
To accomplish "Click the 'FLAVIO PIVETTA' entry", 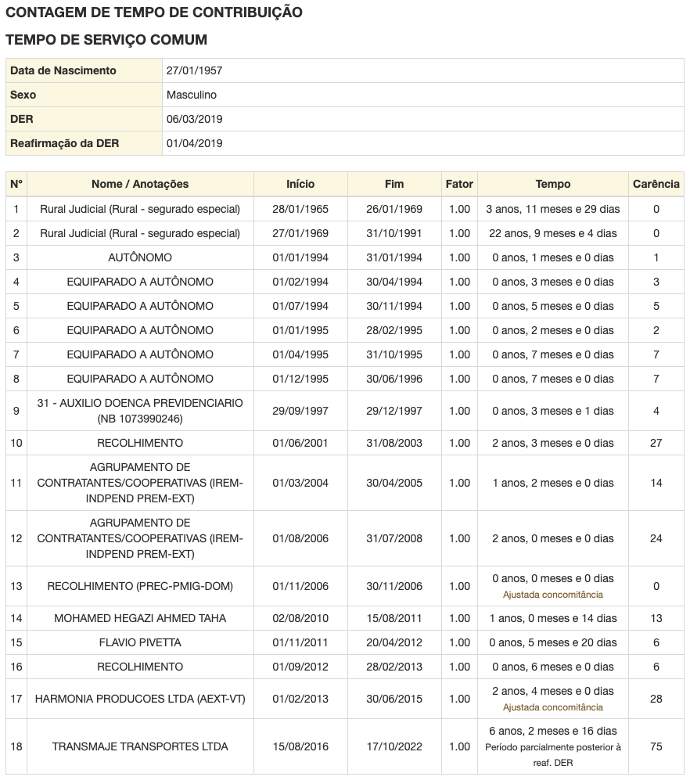I will pos(140,642).
